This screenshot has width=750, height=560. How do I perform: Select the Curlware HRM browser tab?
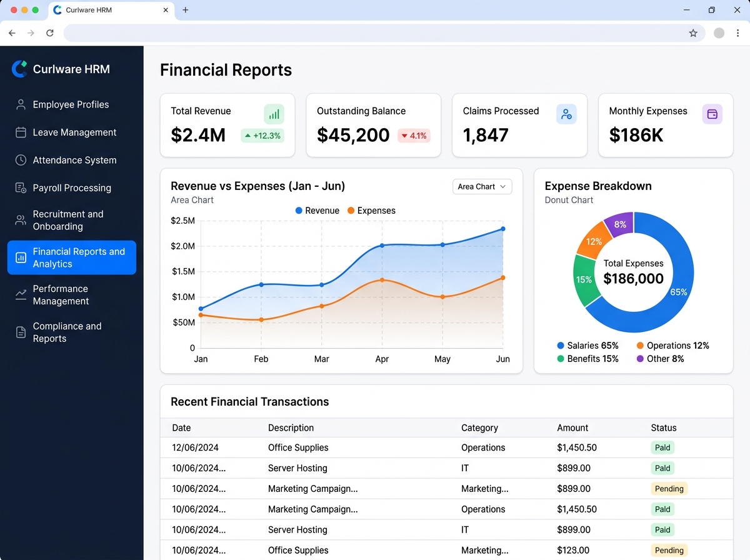pyautogui.click(x=111, y=11)
